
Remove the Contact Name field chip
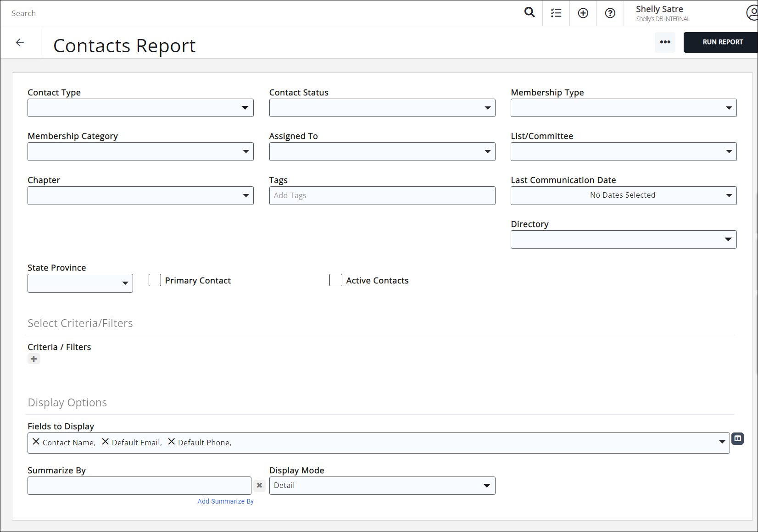tap(36, 442)
